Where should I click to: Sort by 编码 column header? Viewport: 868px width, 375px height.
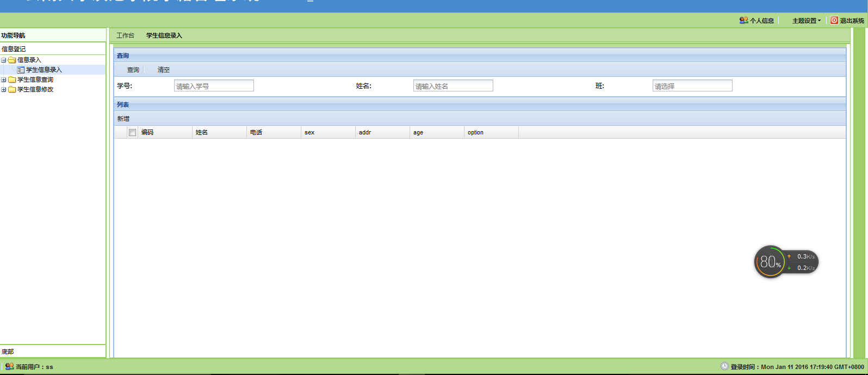pyautogui.click(x=165, y=132)
